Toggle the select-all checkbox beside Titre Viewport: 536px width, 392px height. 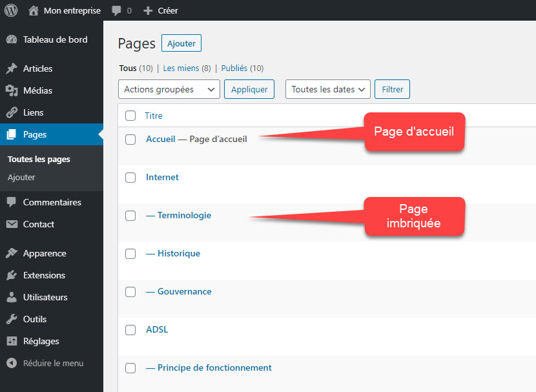tap(130, 116)
